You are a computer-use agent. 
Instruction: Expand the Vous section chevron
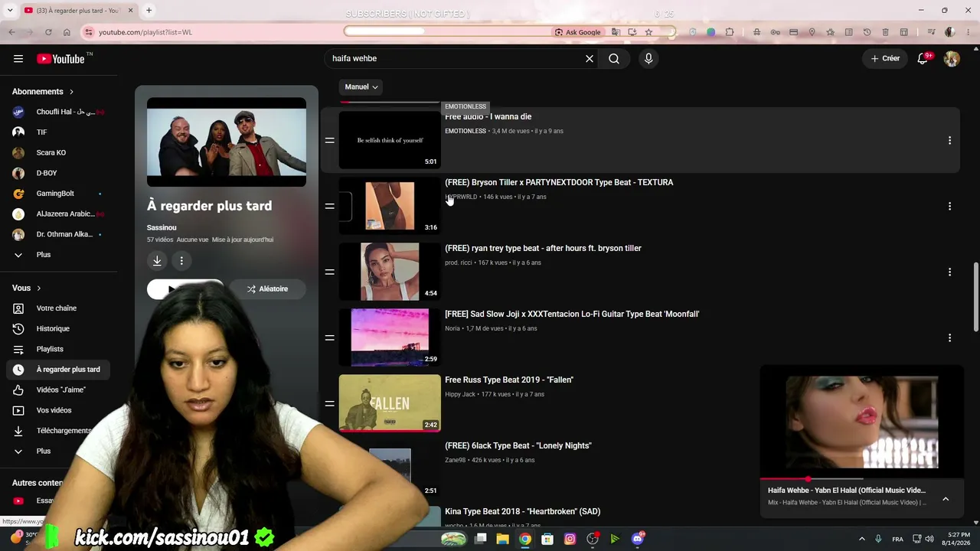click(39, 289)
